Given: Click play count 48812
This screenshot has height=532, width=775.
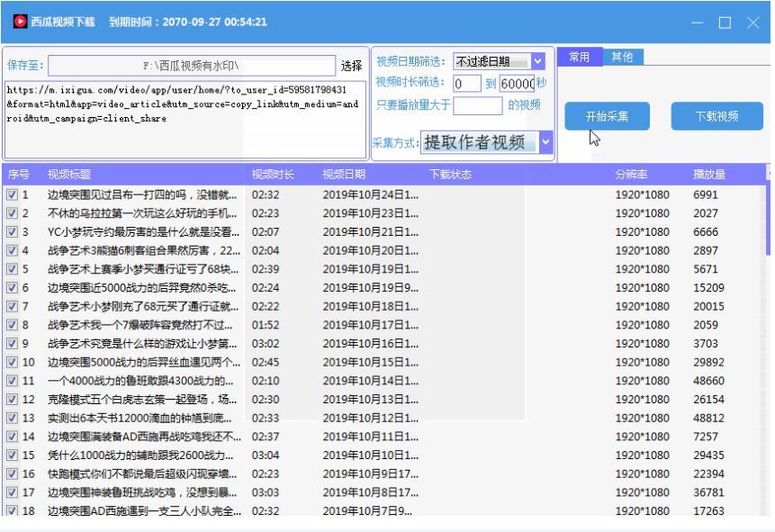Looking at the screenshot, I should [708, 419].
